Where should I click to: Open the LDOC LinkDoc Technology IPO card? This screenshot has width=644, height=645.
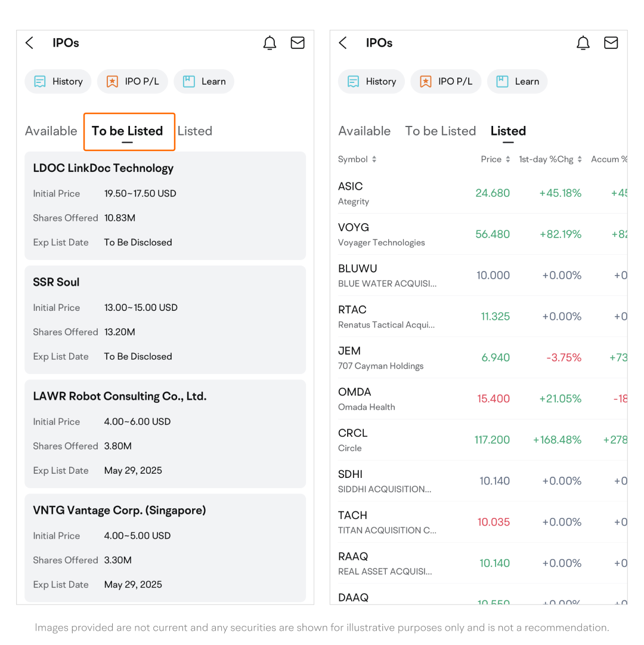[165, 205]
